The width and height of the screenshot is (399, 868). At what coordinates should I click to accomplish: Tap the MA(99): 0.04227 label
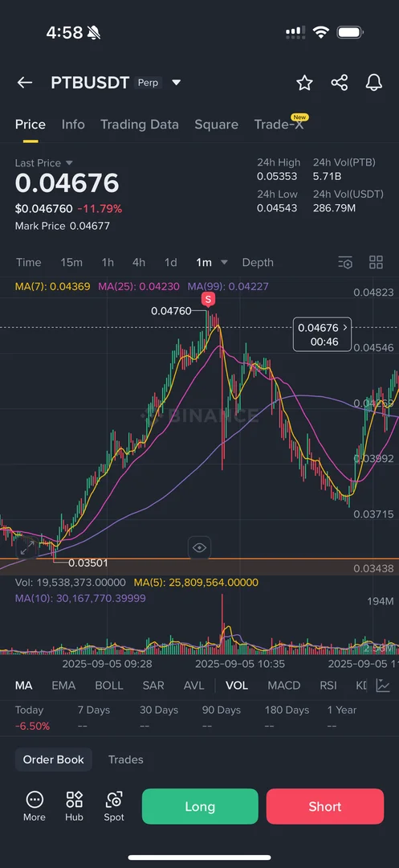[x=228, y=287]
